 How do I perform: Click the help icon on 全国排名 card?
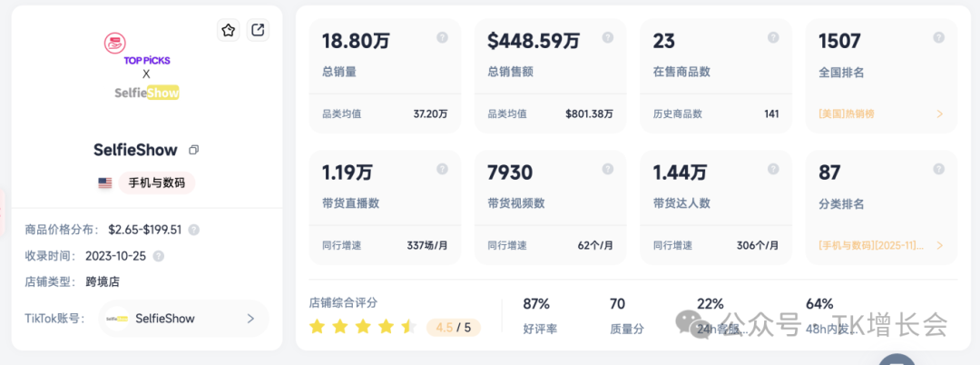click(x=938, y=37)
